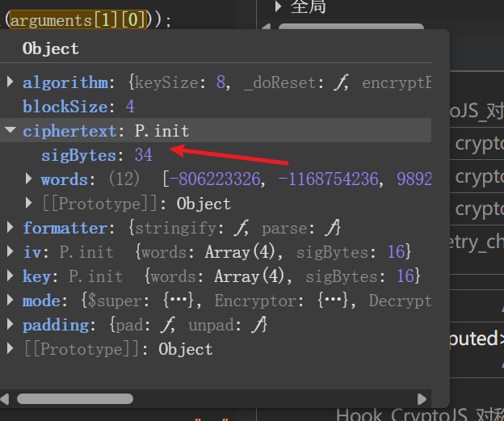Expand the 全局 scope section
The height and width of the screenshot is (421, 504).
[279, 7]
